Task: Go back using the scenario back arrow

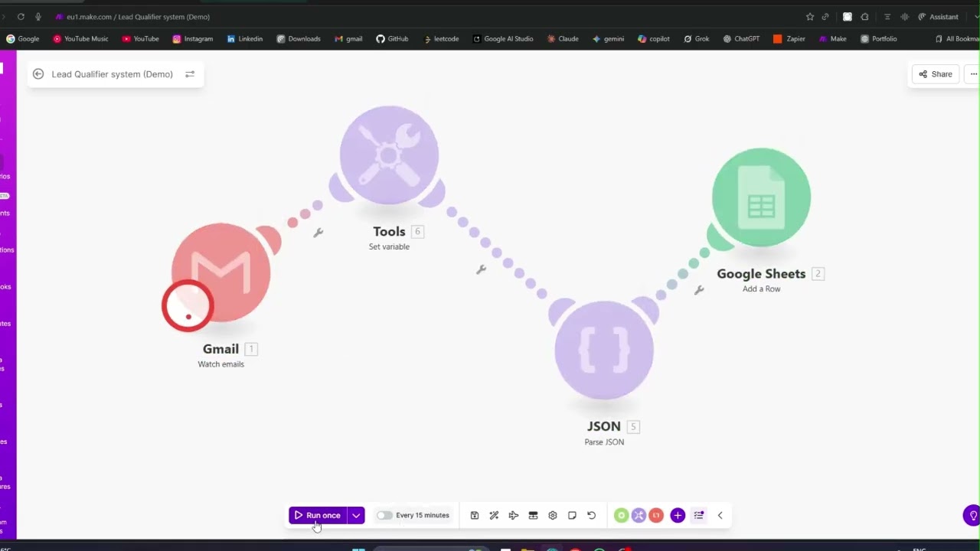Action: pyautogui.click(x=38, y=74)
